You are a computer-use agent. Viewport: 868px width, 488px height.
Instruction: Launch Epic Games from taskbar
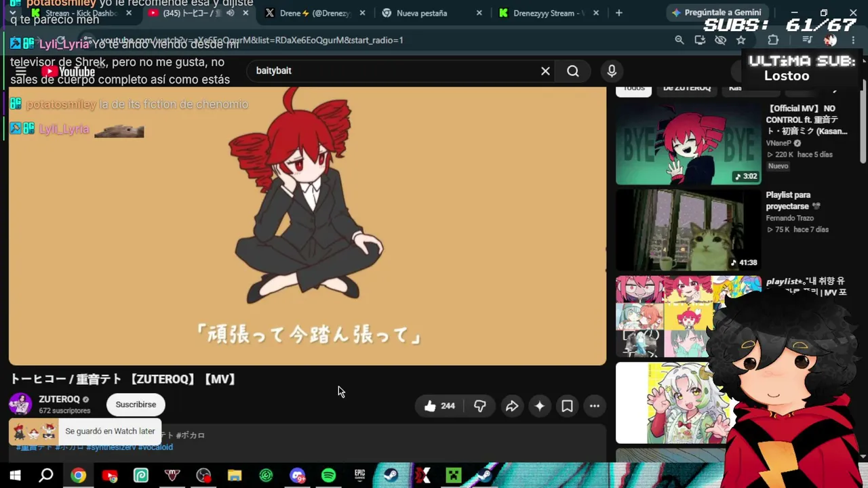point(359,475)
